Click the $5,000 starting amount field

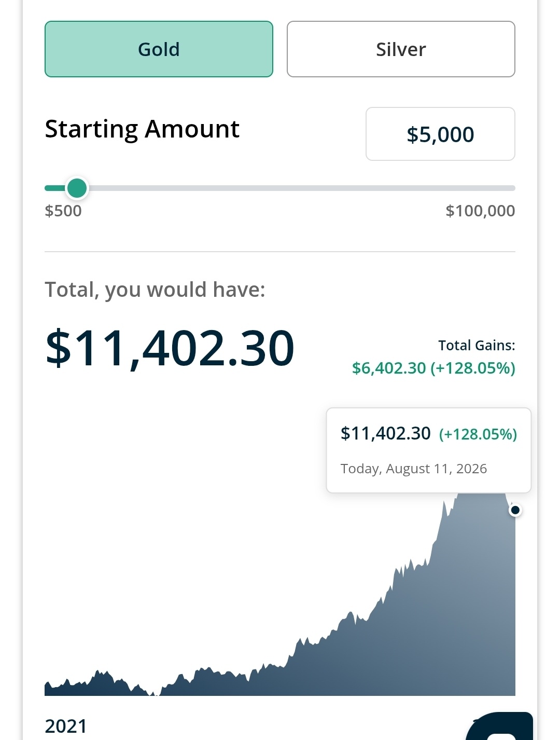440,134
